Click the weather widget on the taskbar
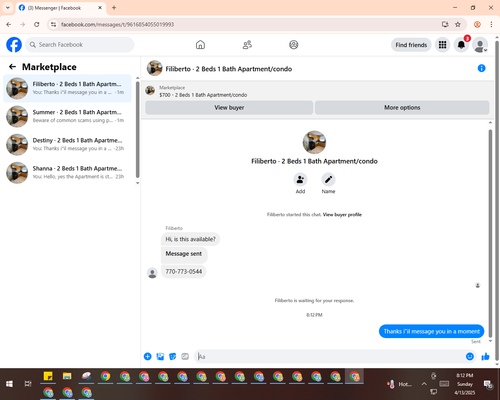The image size is (500, 400). tap(399, 384)
